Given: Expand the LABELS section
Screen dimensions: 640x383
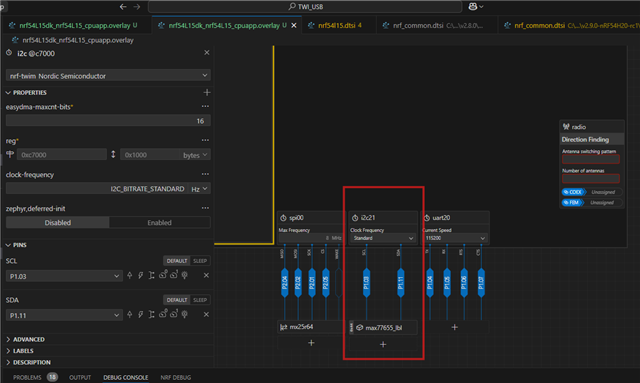Looking at the screenshot, I should pos(20,351).
